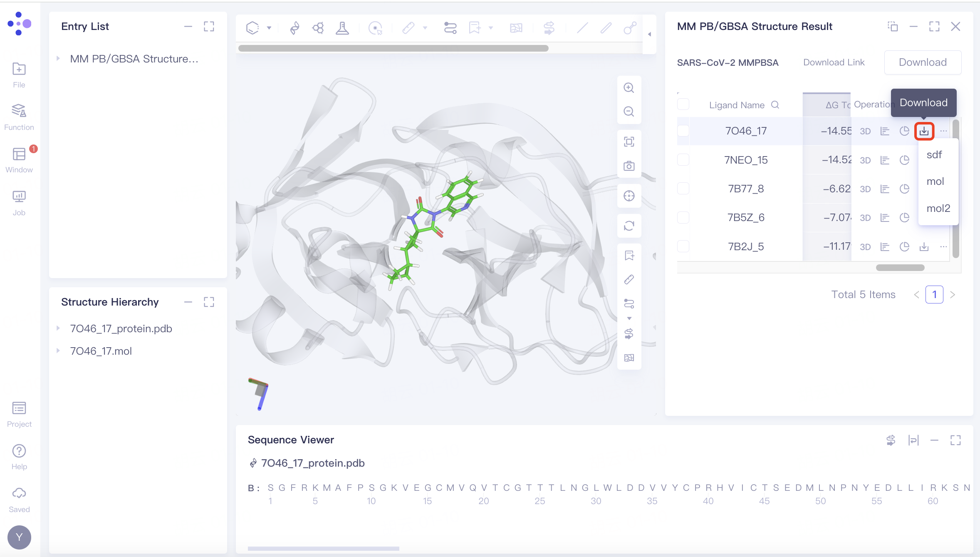Reset the view using the refresh icon

coord(629,226)
